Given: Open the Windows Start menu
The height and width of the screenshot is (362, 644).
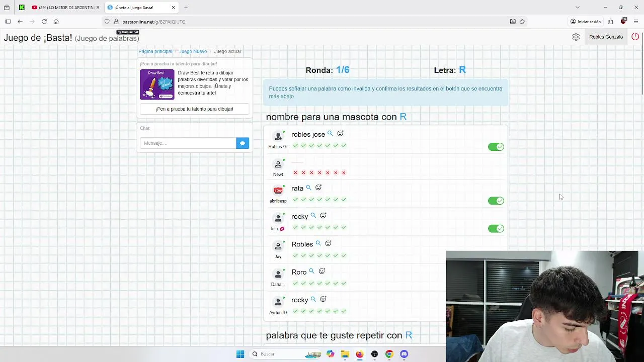Looking at the screenshot, I should click(240, 354).
